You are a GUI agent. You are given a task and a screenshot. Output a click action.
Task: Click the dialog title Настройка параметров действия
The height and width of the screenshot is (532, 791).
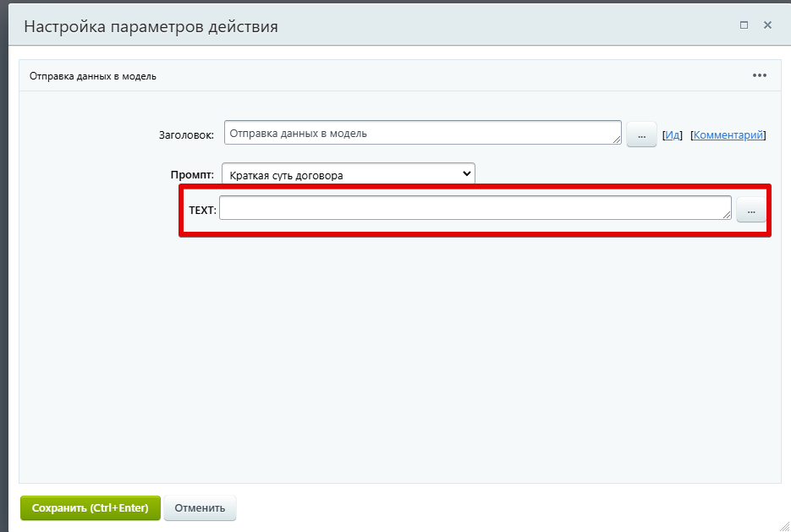point(151,26)
